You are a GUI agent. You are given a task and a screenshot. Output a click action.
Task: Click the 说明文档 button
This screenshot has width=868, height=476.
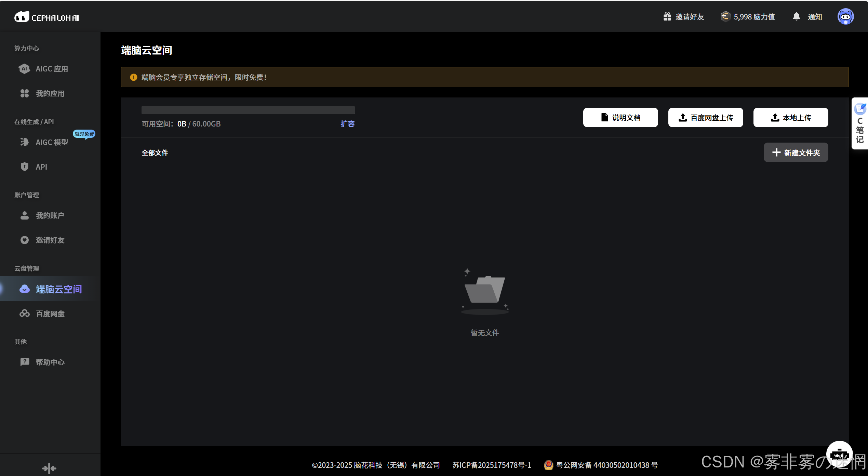coord(620,118)
